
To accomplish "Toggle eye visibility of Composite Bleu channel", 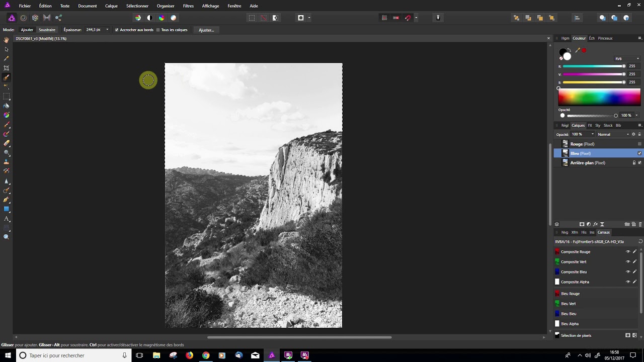I will pos(628,272).
